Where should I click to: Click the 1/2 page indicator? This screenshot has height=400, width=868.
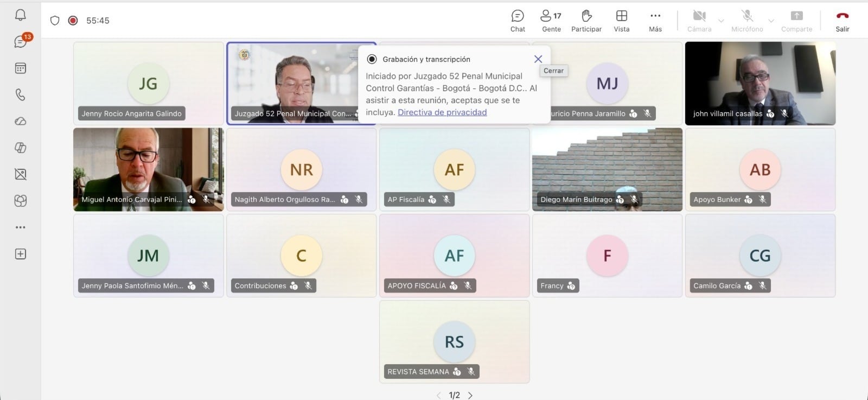455,395
